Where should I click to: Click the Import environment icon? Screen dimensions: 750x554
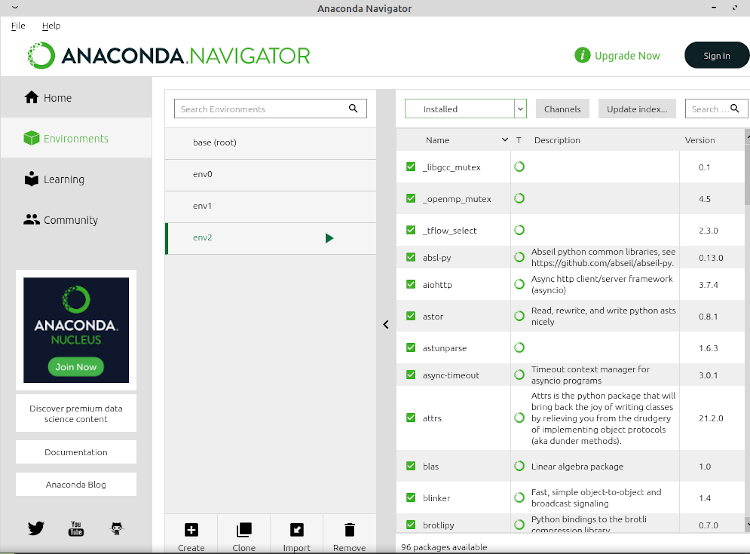tap(297, 530)
